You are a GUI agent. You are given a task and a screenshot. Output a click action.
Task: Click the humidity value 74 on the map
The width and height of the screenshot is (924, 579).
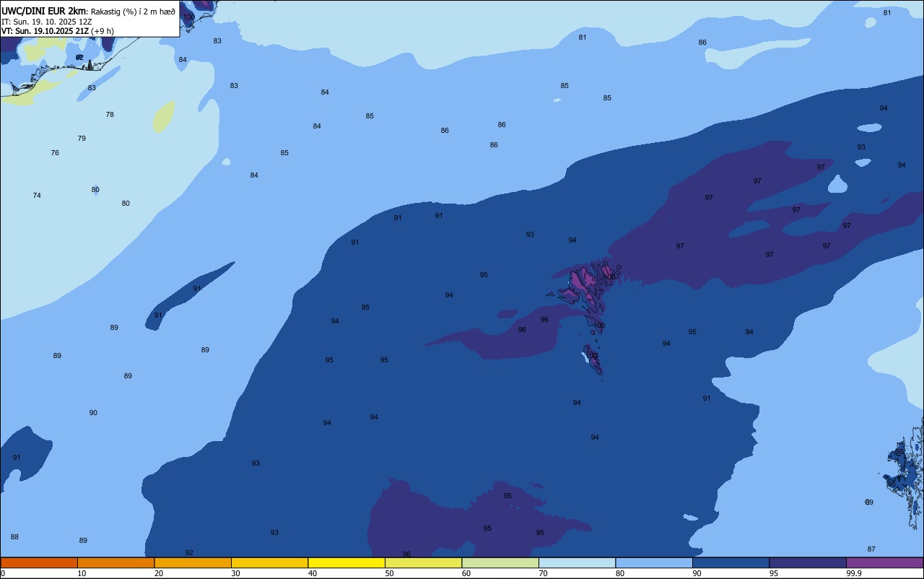point(37,196)
